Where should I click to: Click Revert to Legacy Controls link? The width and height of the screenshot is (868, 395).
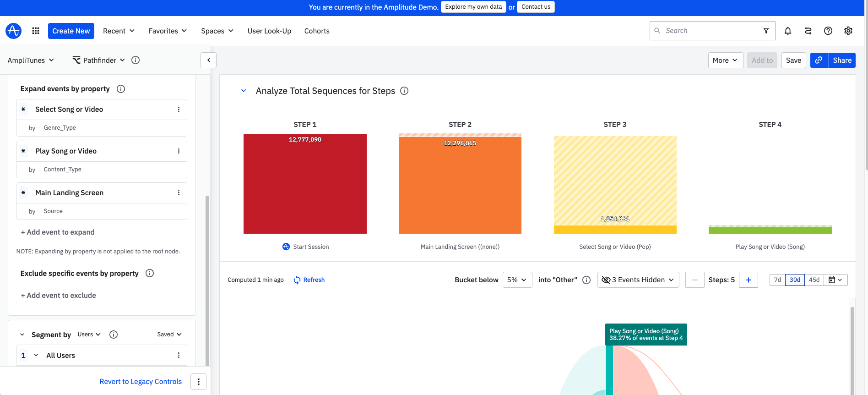[141, 382]
